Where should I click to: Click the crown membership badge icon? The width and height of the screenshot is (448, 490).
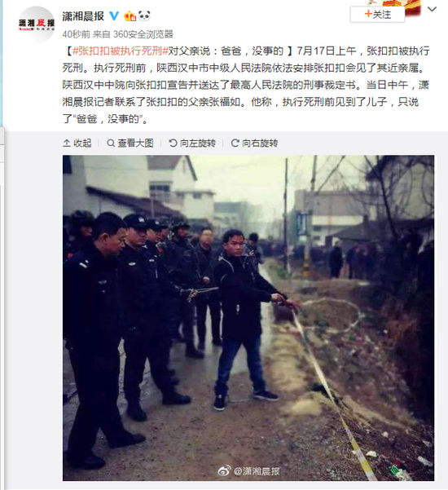coord(130,15)
